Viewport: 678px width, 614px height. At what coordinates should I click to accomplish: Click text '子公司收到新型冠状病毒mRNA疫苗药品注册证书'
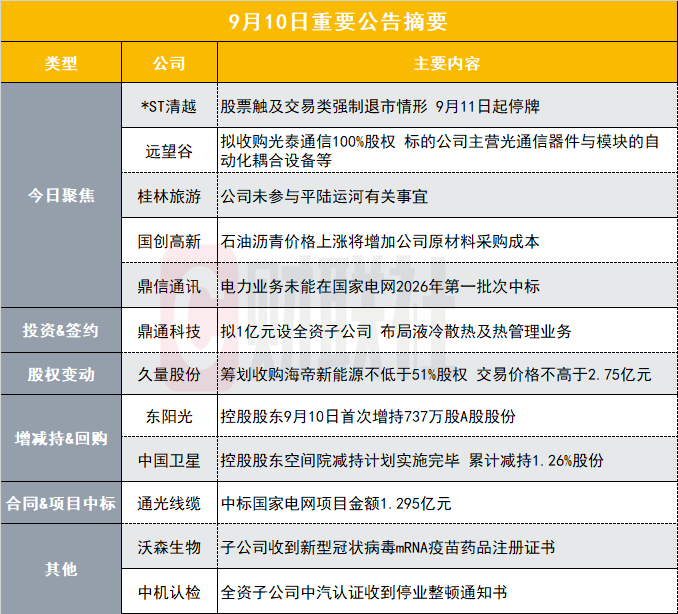click(388, 548)
